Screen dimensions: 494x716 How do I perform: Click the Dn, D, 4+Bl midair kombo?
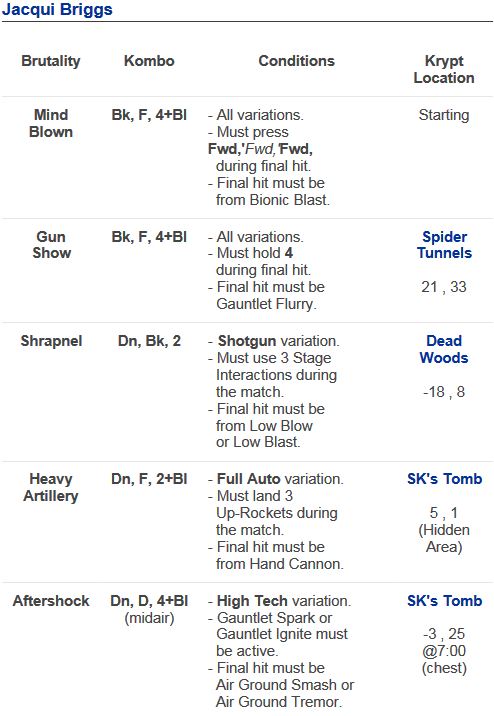click(149, 609)
